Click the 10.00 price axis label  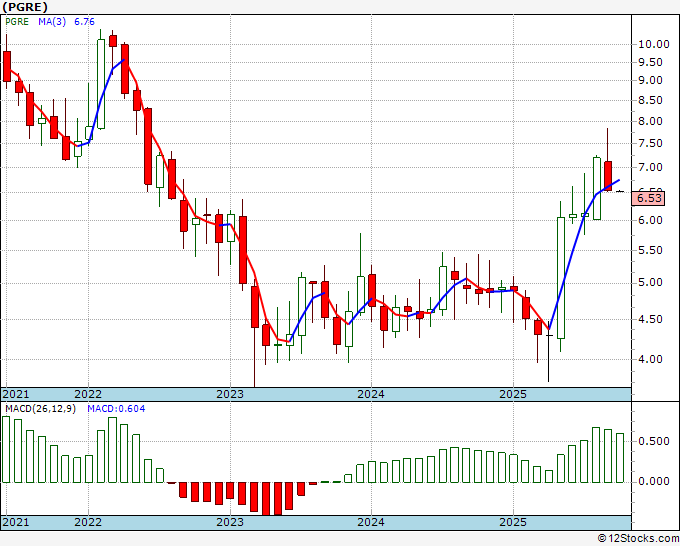654,44
